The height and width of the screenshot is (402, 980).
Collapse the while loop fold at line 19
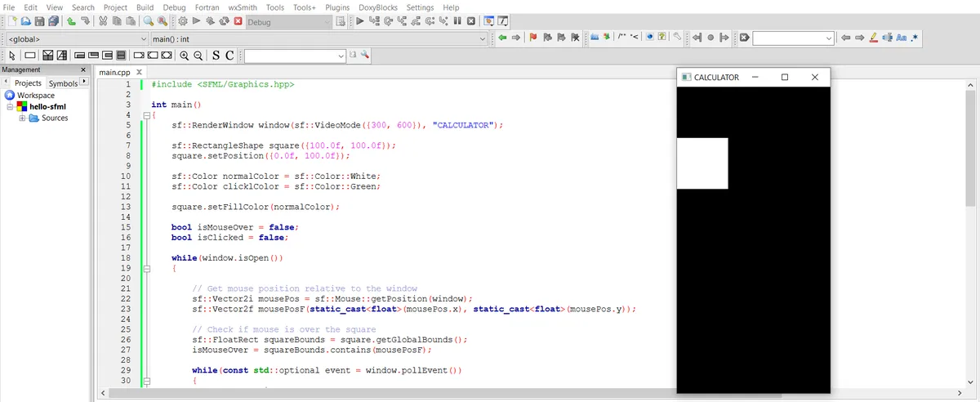147,268
